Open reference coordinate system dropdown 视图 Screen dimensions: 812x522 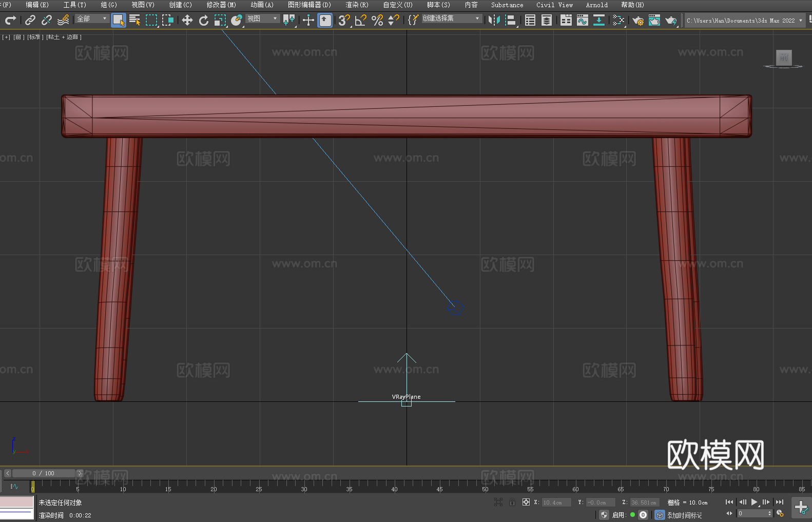click(262, 18)
